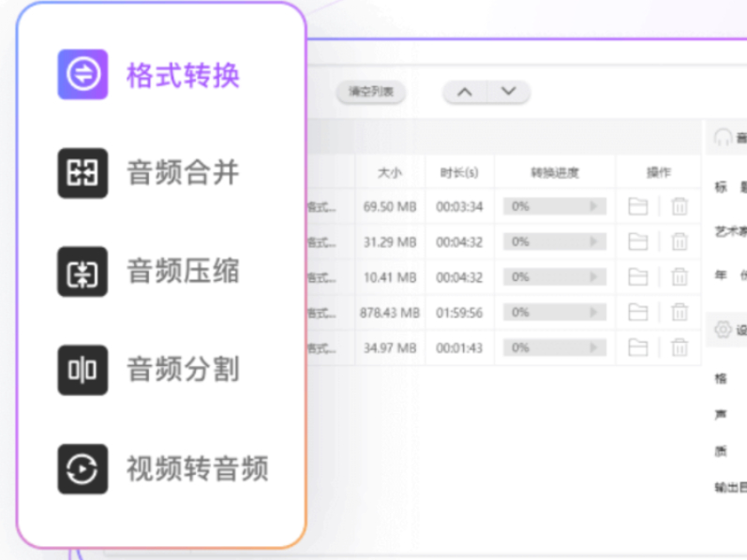Click the 大小 column header
This screenshot has height=560, width=747.
pos(390,172)
